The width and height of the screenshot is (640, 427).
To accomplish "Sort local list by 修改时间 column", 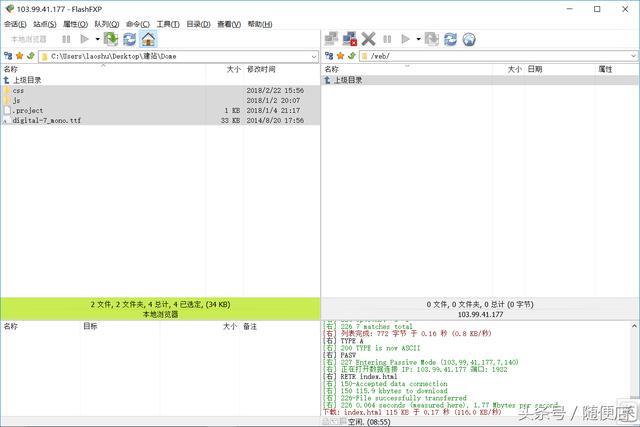I will (282, 69).
